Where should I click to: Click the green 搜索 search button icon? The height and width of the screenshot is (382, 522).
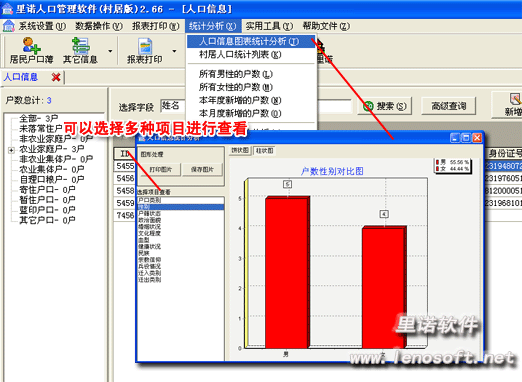(368, 106)
